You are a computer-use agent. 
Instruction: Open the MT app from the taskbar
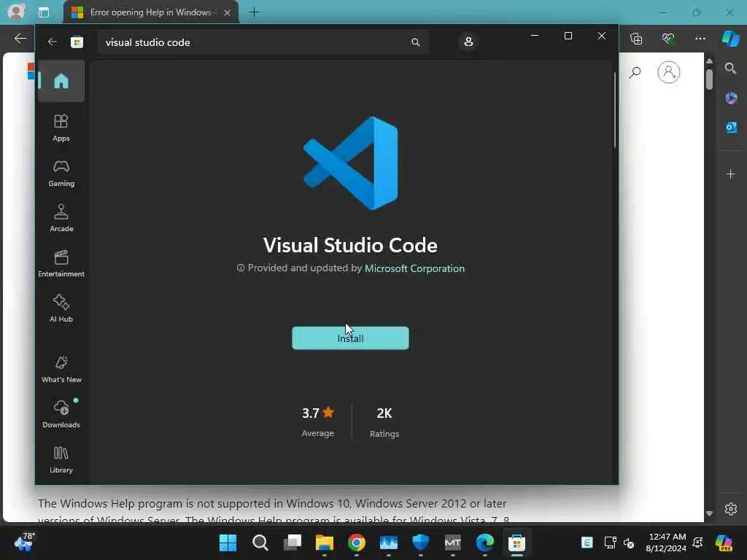pos(452,542)
